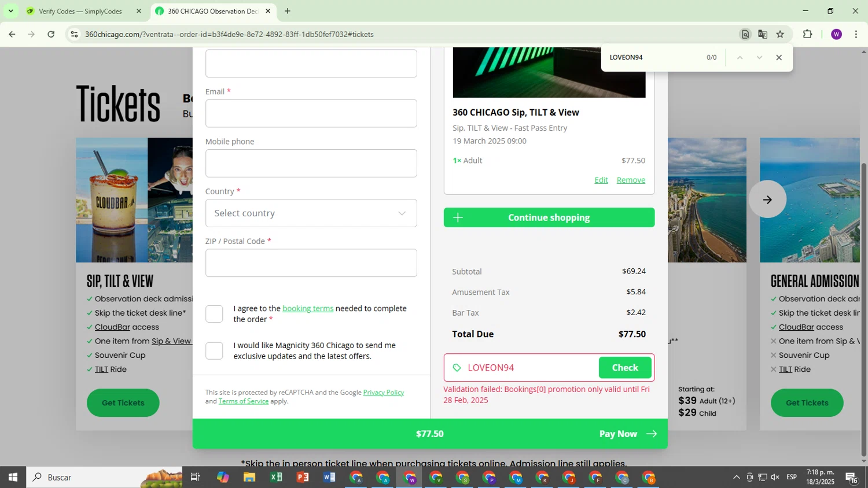The height and width of the screenshot is (488, 868).
Task: Click the promo tag icon beside LOVEON94
Action: pos(457,368)
